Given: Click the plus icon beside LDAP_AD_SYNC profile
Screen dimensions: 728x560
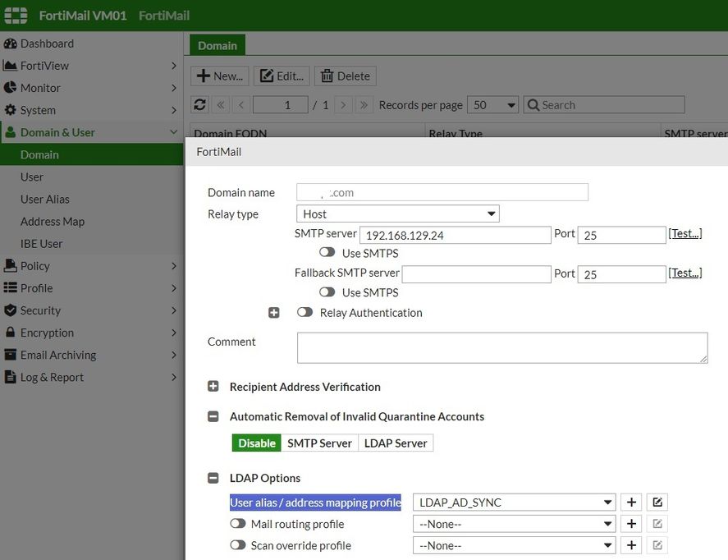Looking at the screenshot, I should [x=631, y=503].
